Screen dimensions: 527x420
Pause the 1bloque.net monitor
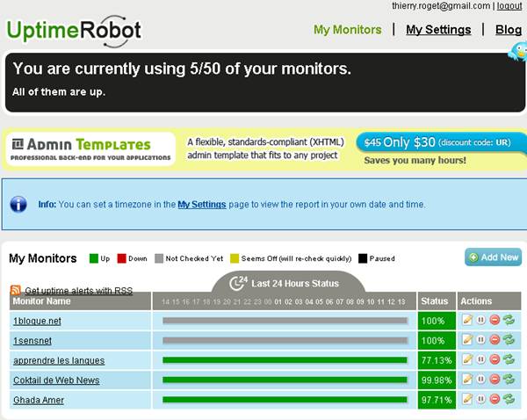click(481, 320)
